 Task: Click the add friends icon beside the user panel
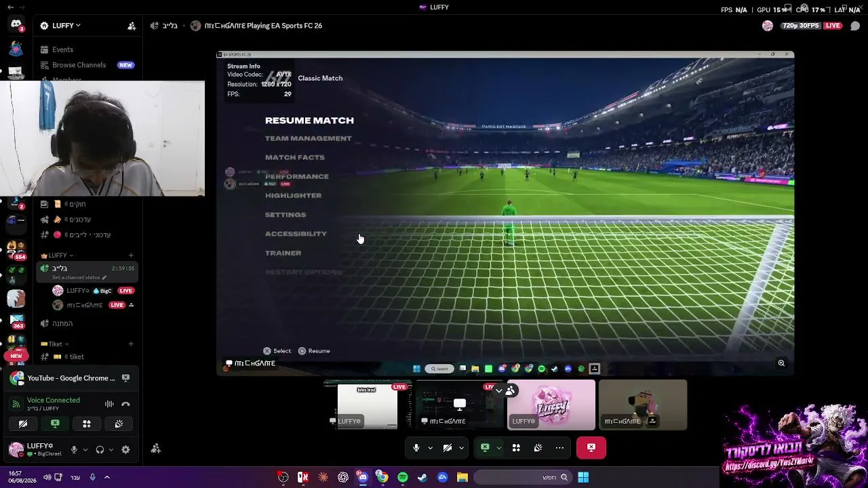click(156, 449)
